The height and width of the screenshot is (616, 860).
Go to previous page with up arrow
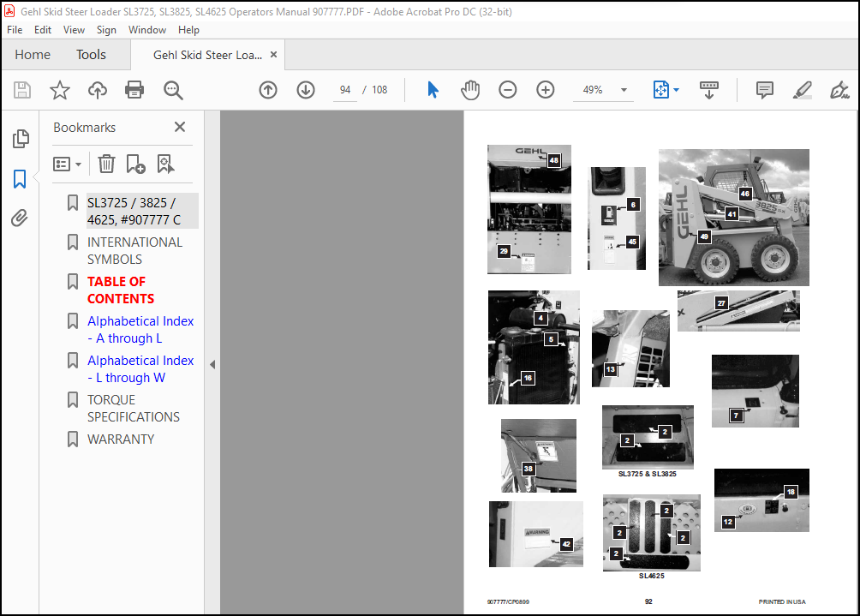point(268,90)
